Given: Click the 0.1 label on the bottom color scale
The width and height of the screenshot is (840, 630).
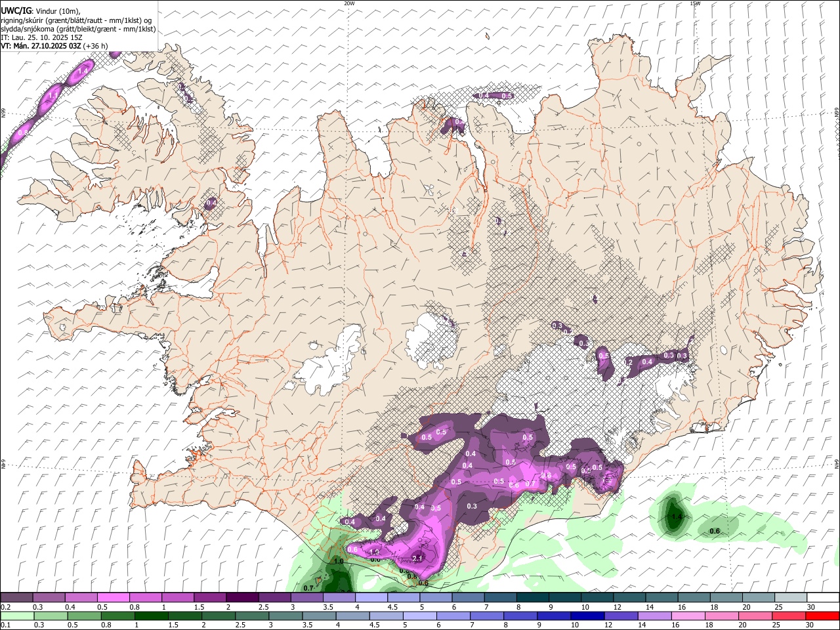Looking at the screenshot, I should 6,625.
